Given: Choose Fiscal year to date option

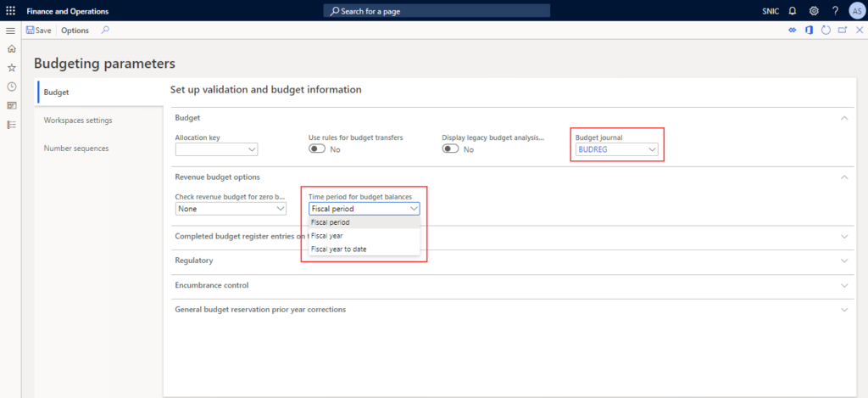Looking at the screenshot, I should pos(338,249).
